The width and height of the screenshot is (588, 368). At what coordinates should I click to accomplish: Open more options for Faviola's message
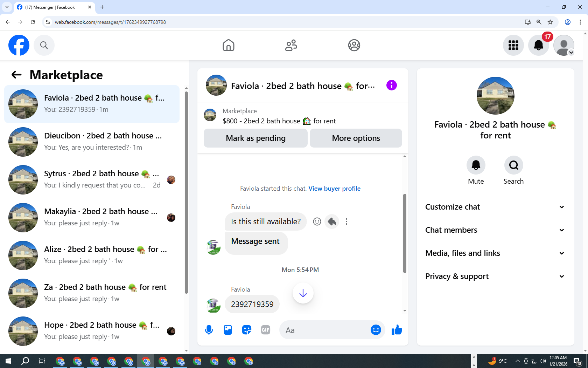(346, 222)
